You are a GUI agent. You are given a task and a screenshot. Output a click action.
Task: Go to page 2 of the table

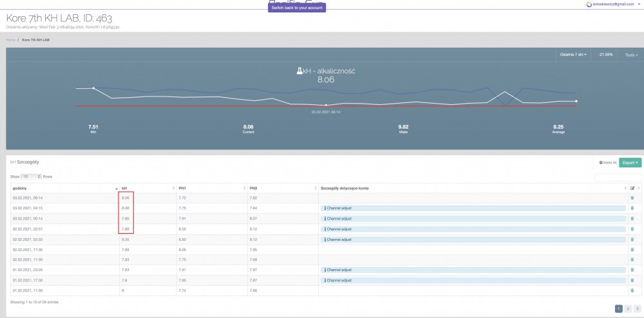(x=629, y=309)
